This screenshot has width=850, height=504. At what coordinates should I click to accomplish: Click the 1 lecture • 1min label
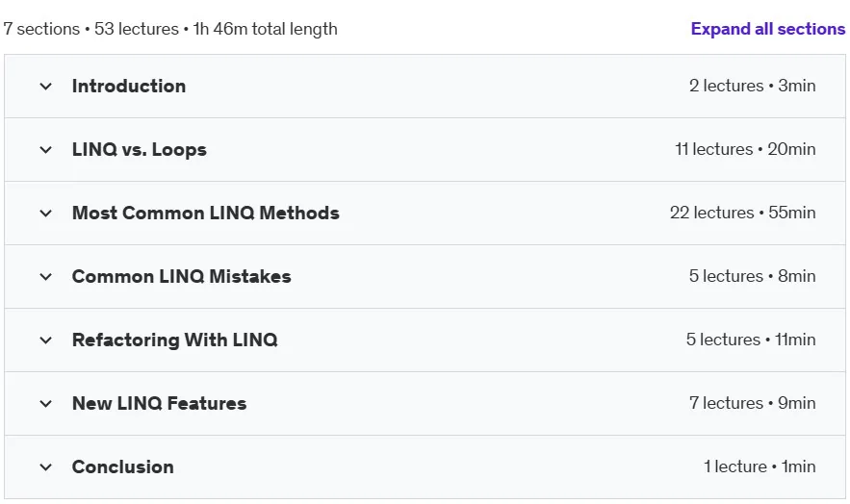click(760, 466)
